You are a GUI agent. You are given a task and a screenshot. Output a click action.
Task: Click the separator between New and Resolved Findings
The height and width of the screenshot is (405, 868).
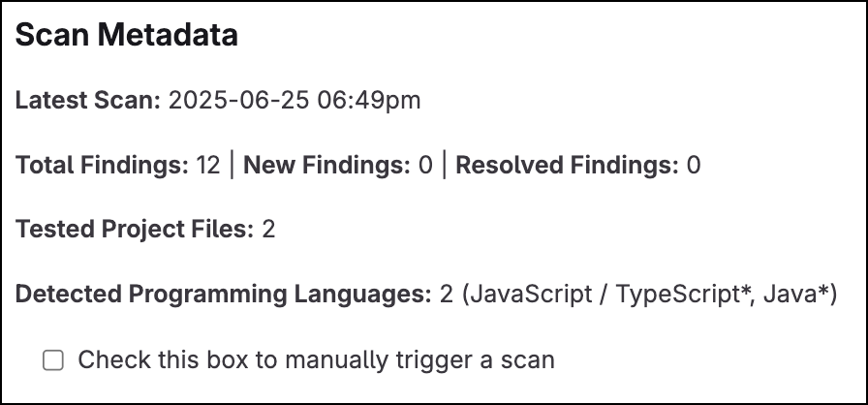[444, 165]
